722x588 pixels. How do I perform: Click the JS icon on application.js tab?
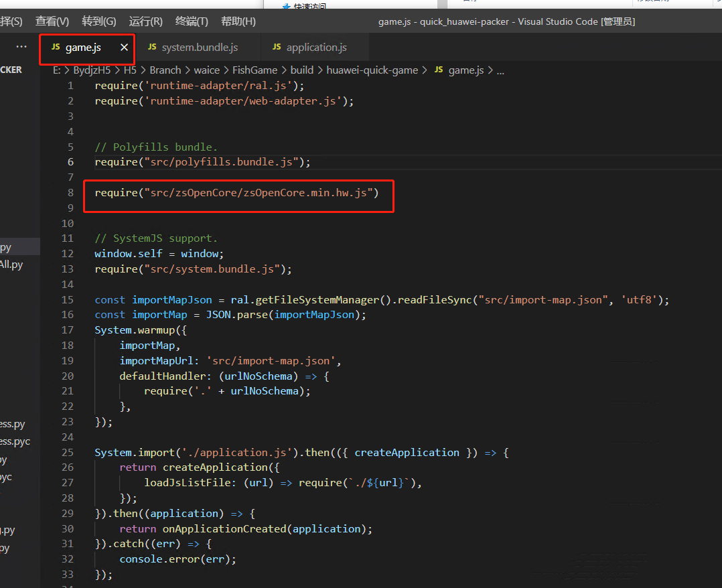[277, 47]
